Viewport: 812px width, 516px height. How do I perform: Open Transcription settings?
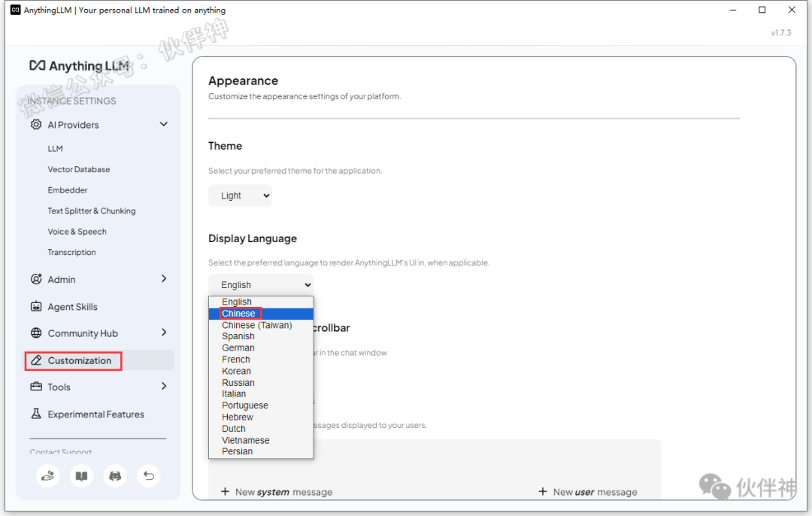coord(71,252)
